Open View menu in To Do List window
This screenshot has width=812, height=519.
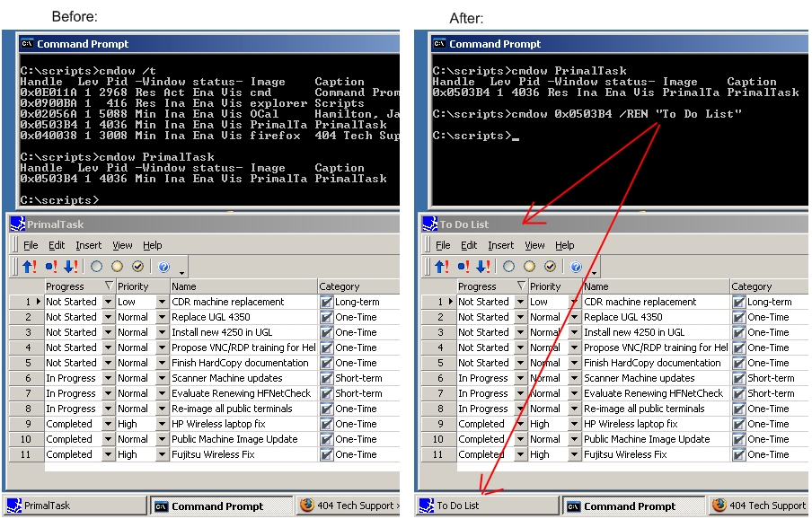[x=534, y=245]
